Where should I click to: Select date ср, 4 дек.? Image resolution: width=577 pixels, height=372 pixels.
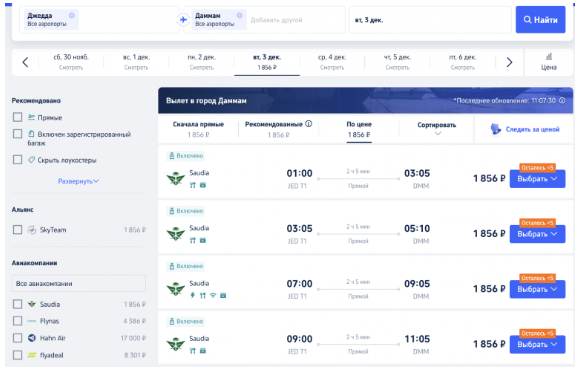coord(332,62)
